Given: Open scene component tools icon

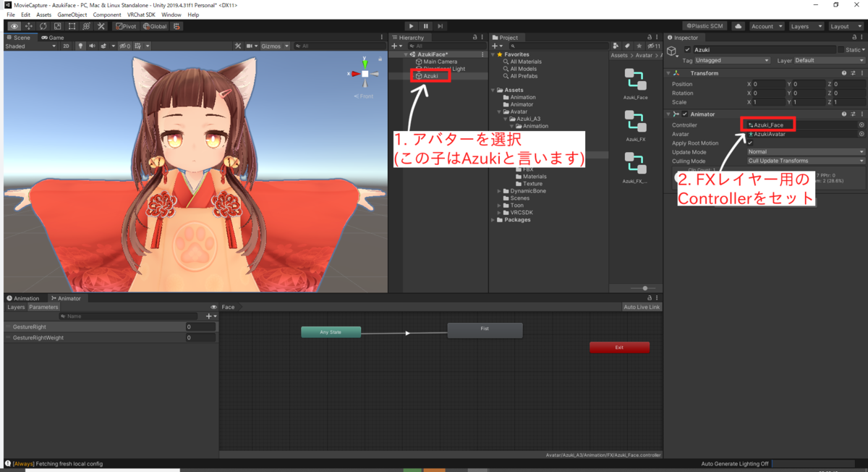Looking at the screenshot, I should (x=238, y=46).
